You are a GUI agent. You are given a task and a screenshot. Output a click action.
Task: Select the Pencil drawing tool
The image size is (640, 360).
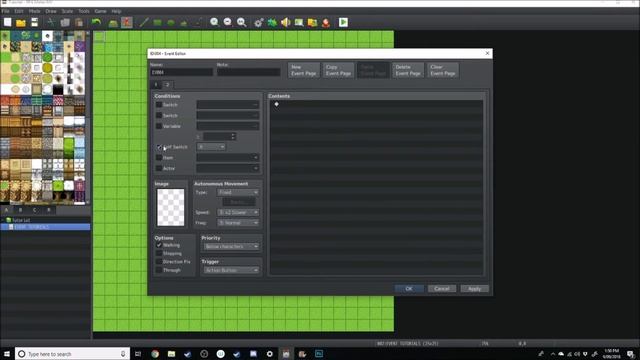coord(144,22)
